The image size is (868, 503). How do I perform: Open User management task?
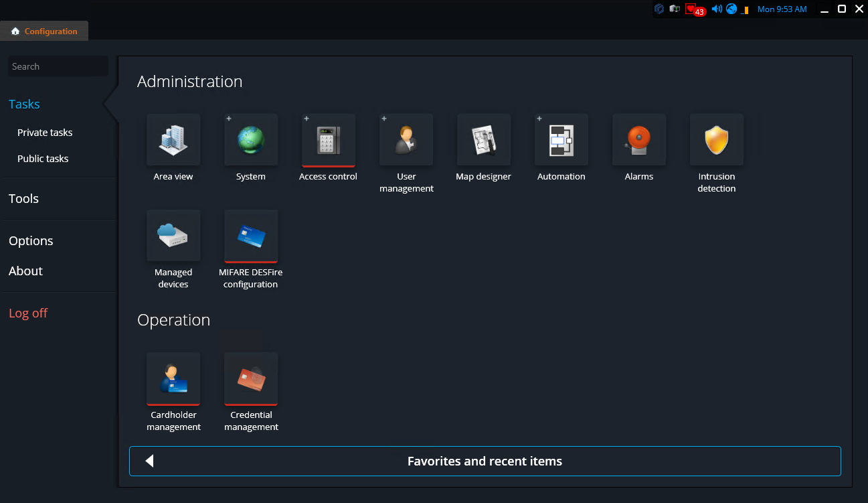pos(406,140)
